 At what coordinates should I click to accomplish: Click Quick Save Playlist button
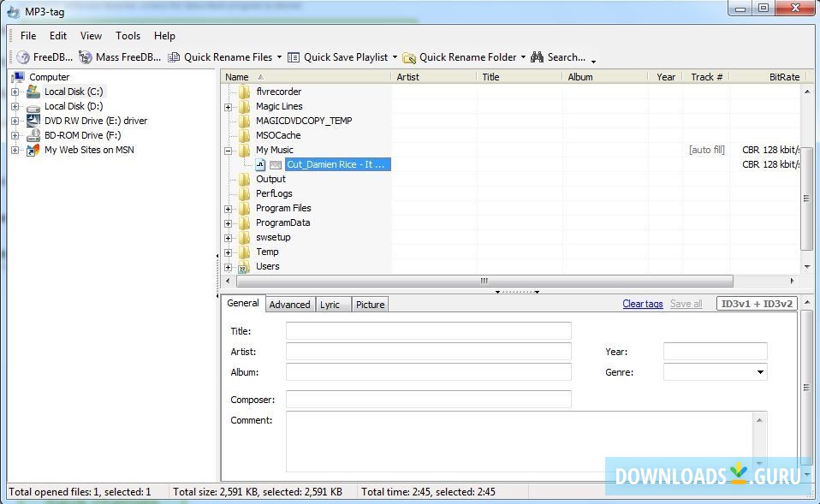point(338,57)
